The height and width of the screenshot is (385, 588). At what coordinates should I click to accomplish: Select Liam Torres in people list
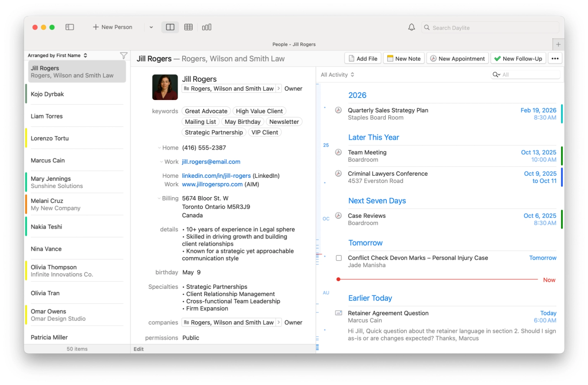[x=77, y=116]
